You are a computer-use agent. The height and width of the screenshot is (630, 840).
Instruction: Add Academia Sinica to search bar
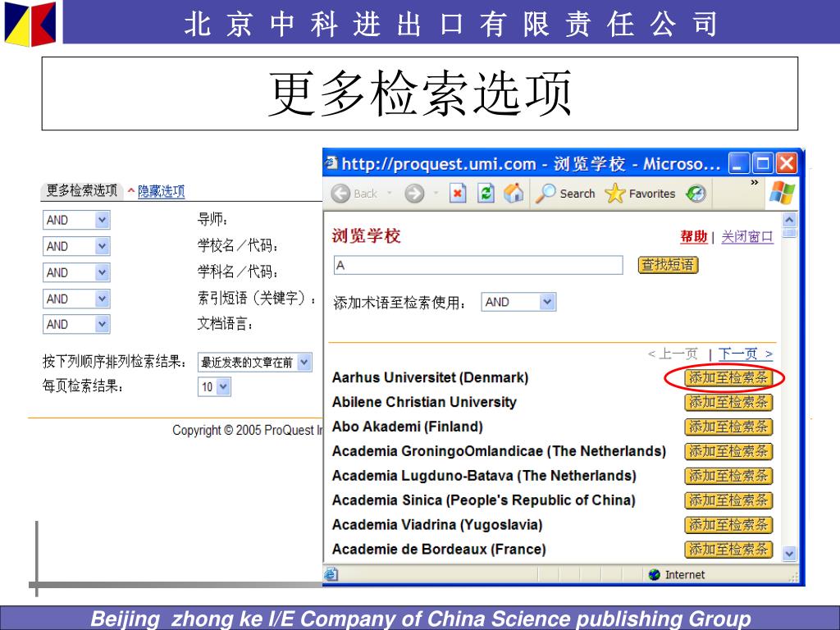(x=728, y=500)
